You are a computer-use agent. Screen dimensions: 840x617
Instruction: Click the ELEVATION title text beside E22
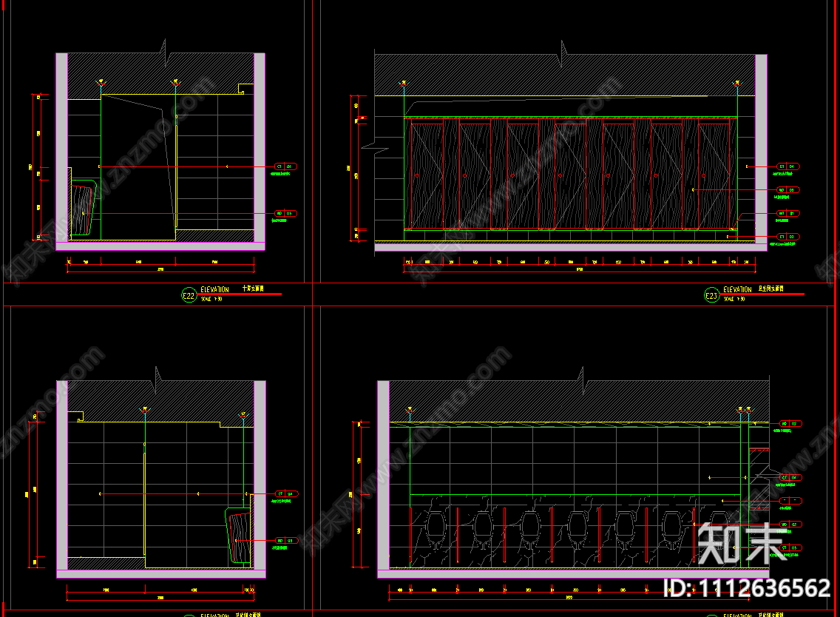point(215,289)
